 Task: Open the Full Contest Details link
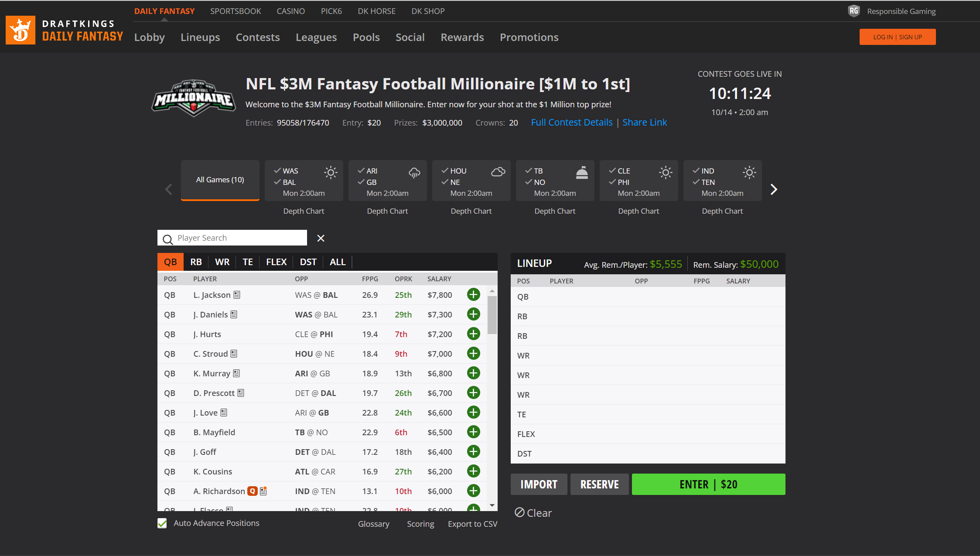[572, 123]
